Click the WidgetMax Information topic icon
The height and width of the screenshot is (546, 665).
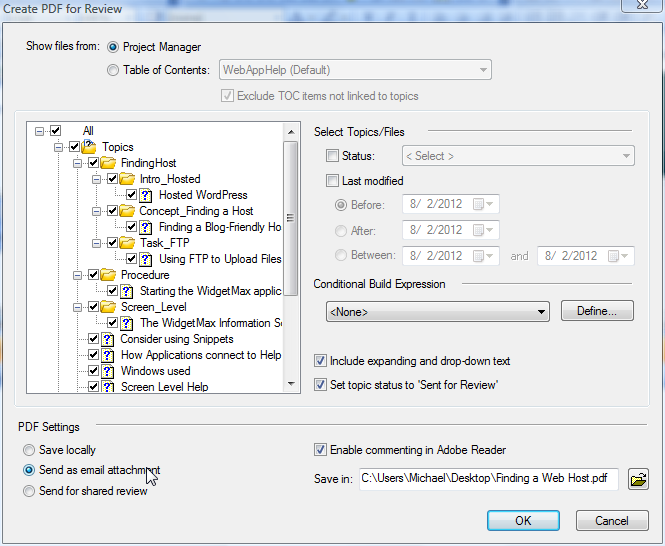(x=127, y=323)
